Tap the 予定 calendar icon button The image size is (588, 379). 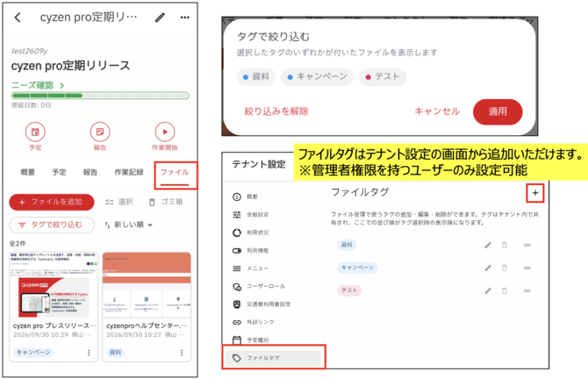(x=35, y=132)
